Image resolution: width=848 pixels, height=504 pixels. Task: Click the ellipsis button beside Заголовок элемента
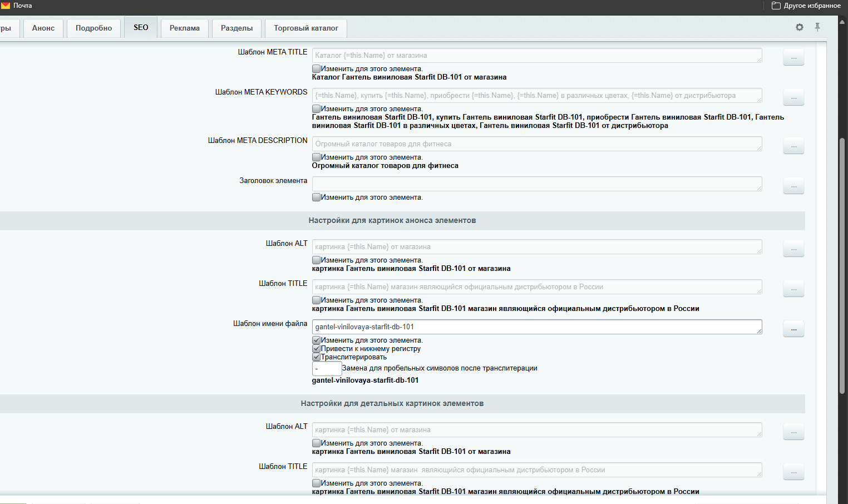click(793, 186)
